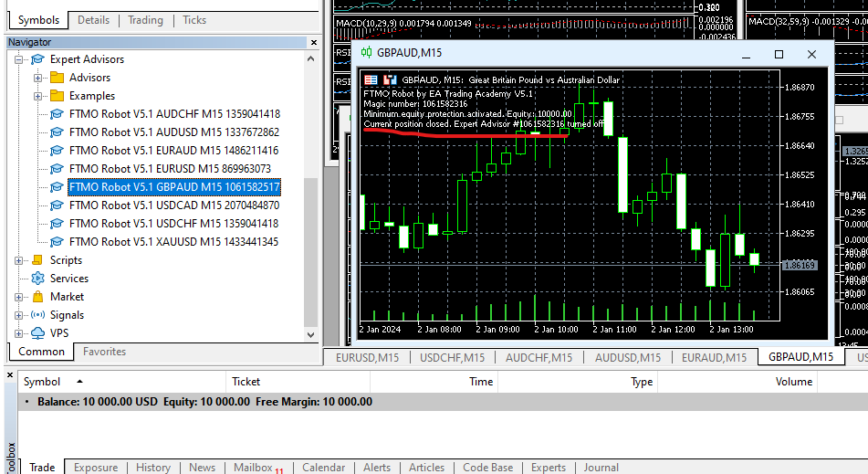Viewport: 868px width, 474px height.
Task: Open the Ticks tab
Action: [x=194, y=20]
